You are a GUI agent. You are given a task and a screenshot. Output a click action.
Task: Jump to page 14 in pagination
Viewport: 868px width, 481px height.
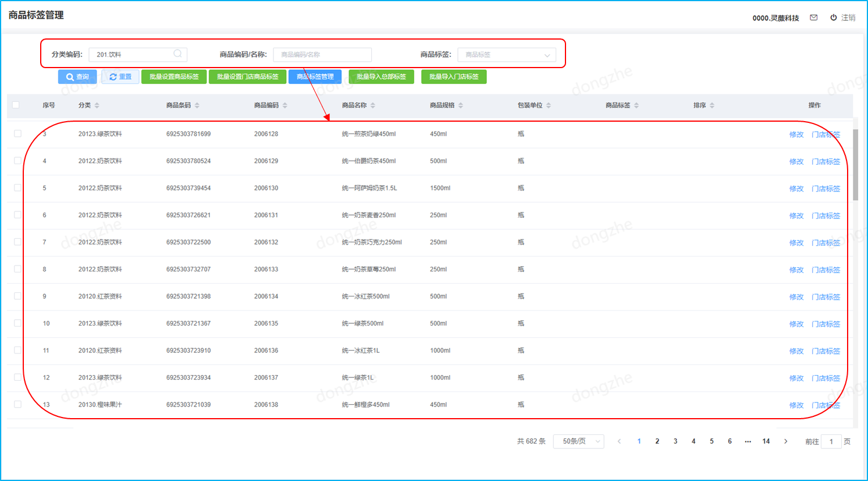pos(766,441)
